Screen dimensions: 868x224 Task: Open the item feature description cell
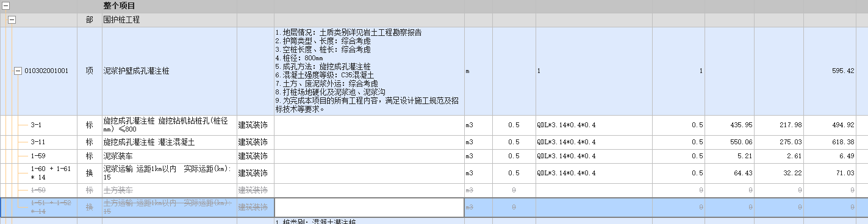pyautogui.click(x=369, y=71)
